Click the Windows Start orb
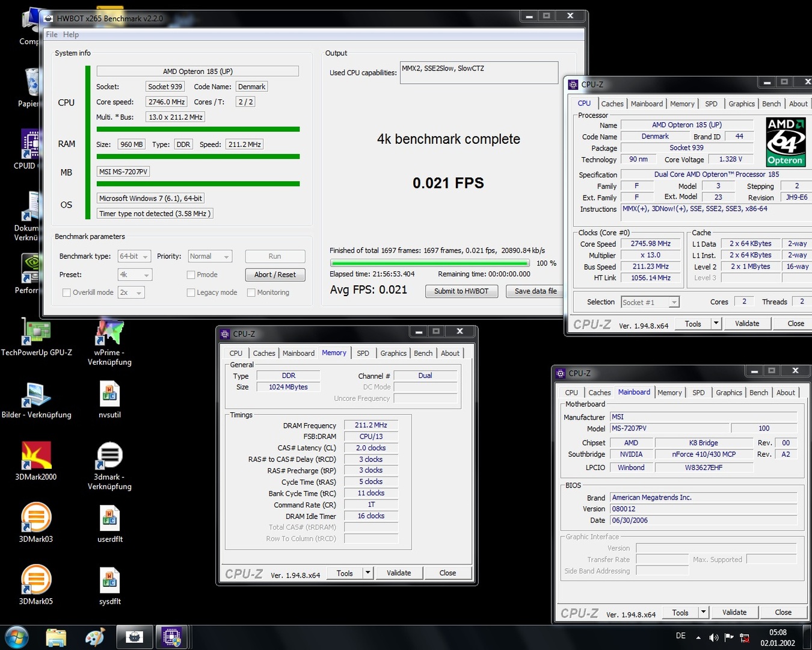Viewport: 812px width, 650px height. [16, 638]
